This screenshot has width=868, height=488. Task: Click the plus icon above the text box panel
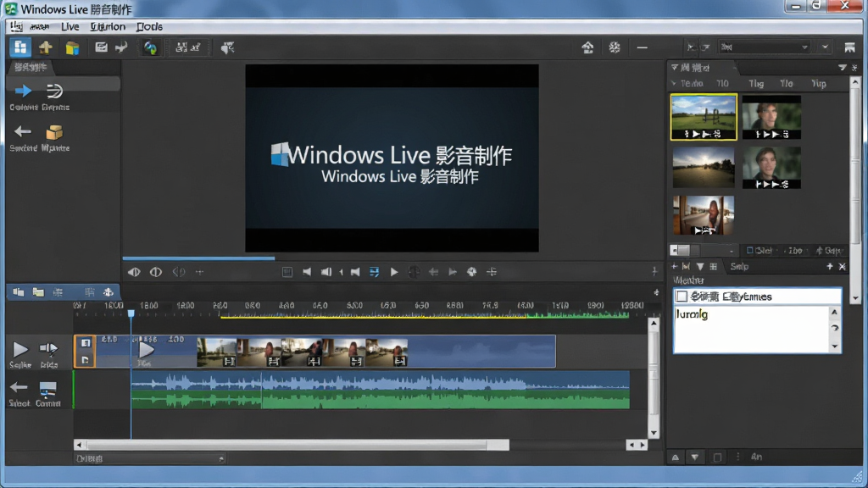pos(829,267)
